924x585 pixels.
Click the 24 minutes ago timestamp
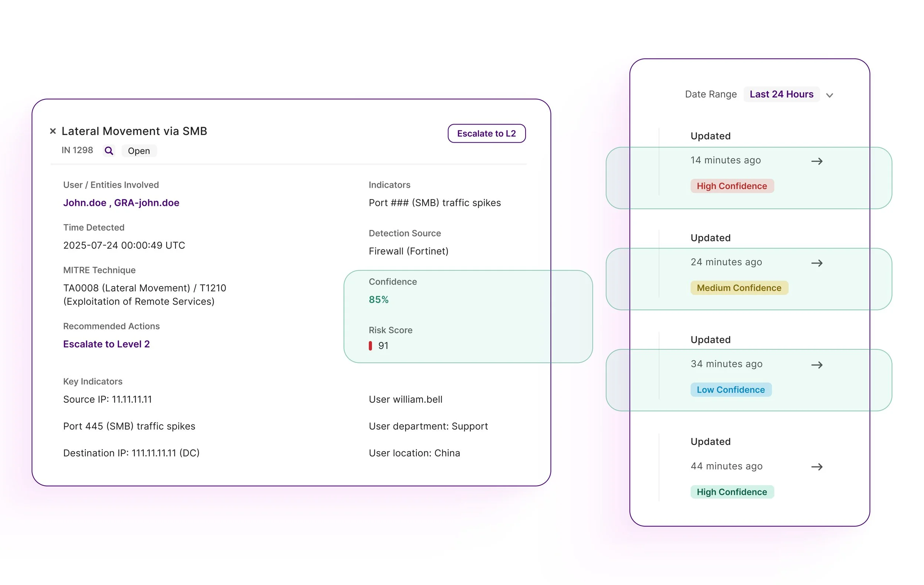click(726, 262)
